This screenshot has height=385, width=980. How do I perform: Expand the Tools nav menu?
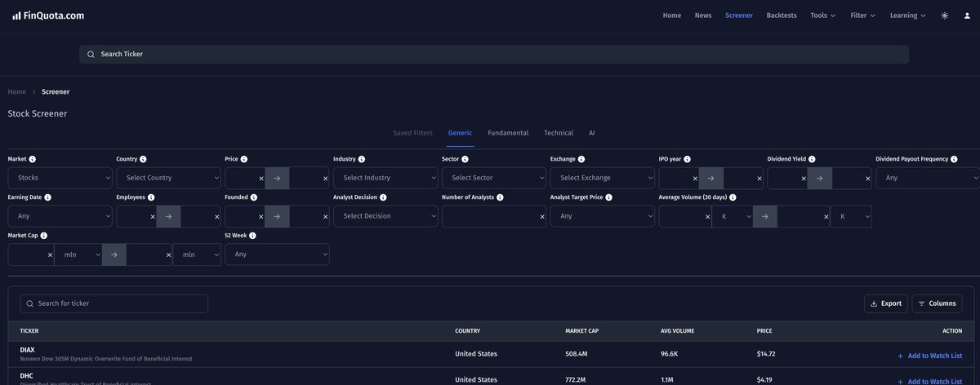823,15
